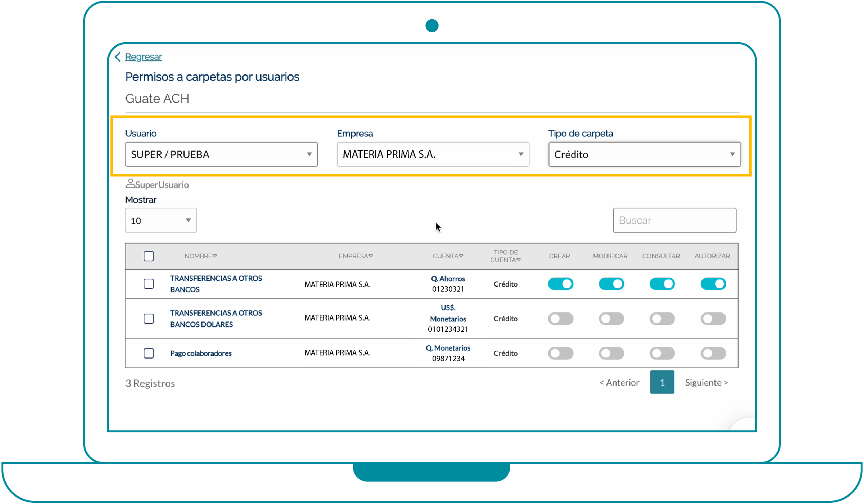Open the Mostrar rows-per-page dropdown

(161, 220)
